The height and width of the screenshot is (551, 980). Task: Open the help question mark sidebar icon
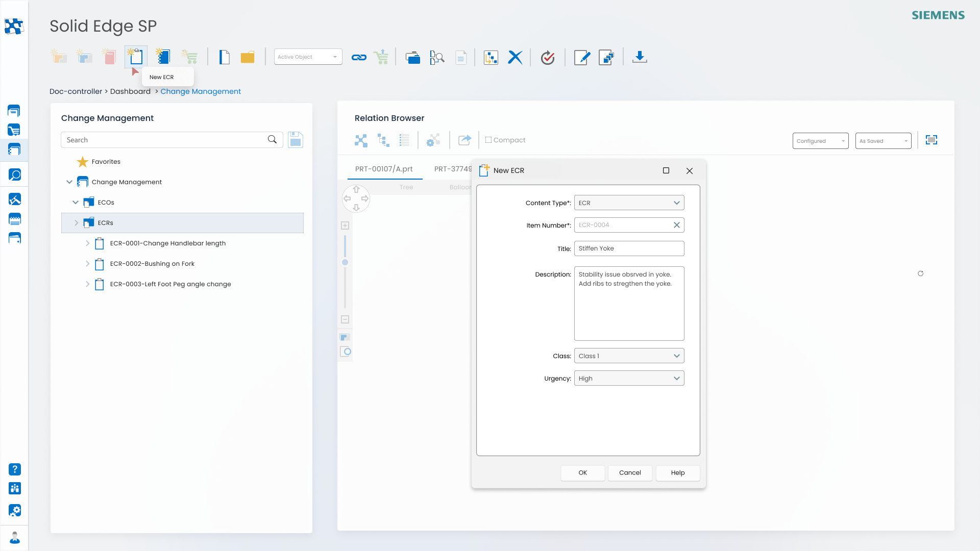pos(15,469)
